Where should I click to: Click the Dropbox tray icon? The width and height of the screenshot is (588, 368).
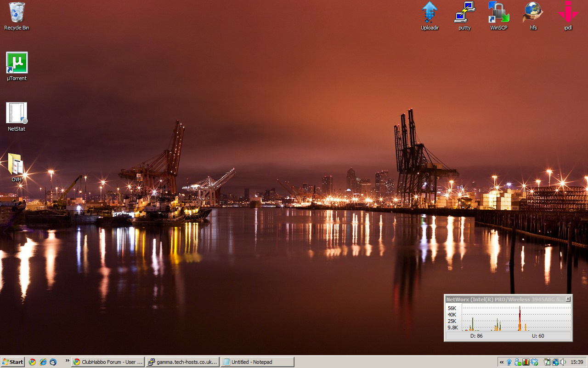tap(534, 362)
